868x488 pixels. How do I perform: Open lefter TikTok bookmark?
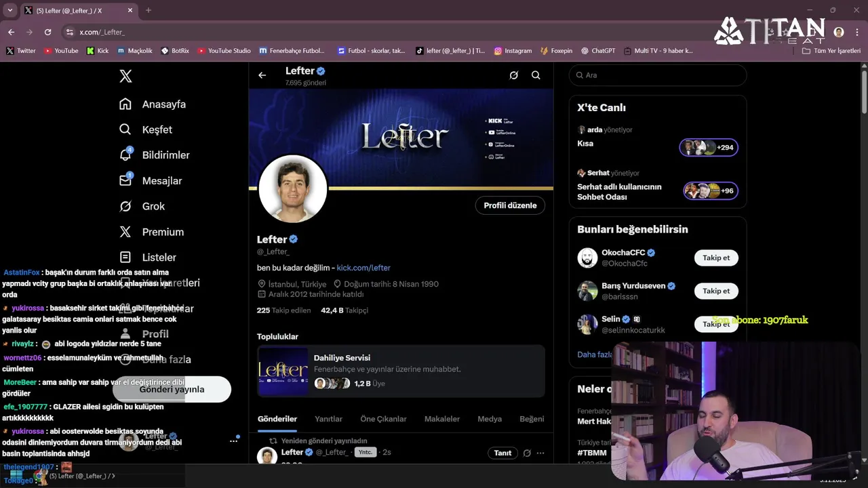point(450,51)
